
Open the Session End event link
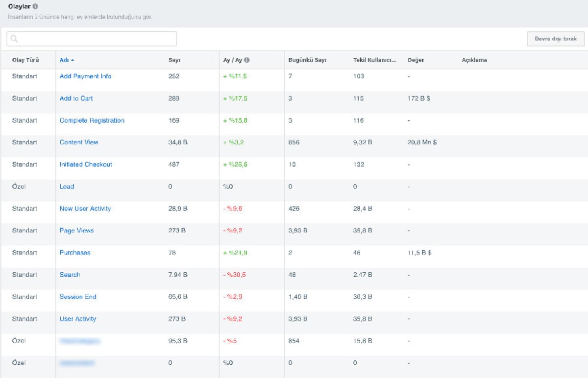pos(78,297)
